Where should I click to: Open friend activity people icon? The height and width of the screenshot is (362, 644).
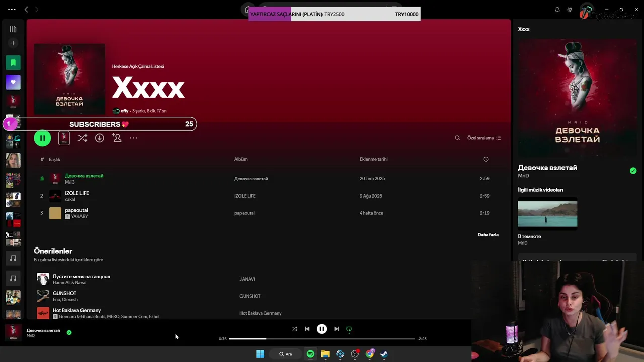(x=570, y=9)
